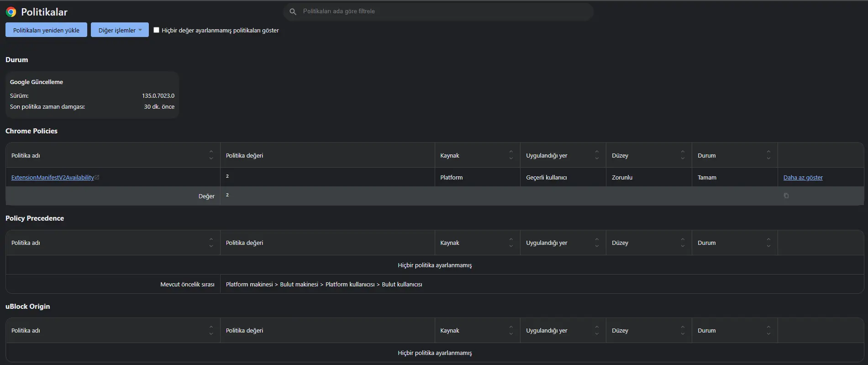Screen dimensions: 868x365
Task: Sort Chrome Policies by Durum arrows
Action: click(x=768, y=155)
